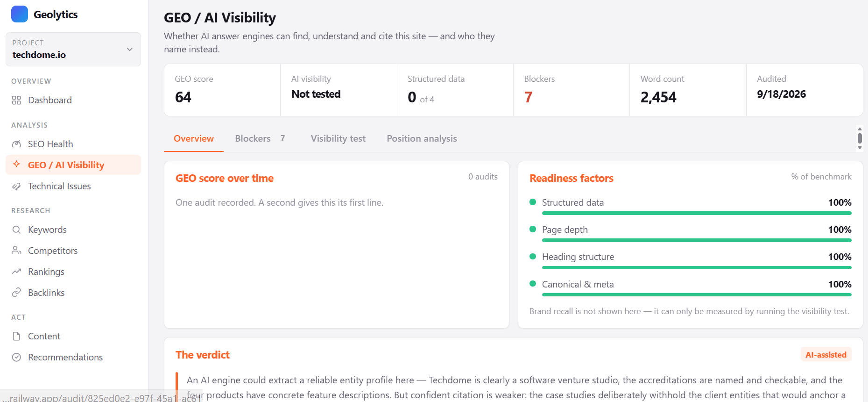Click the Keywords magnifier icon
The image size is (868, 402).
(x=16, y=230)
